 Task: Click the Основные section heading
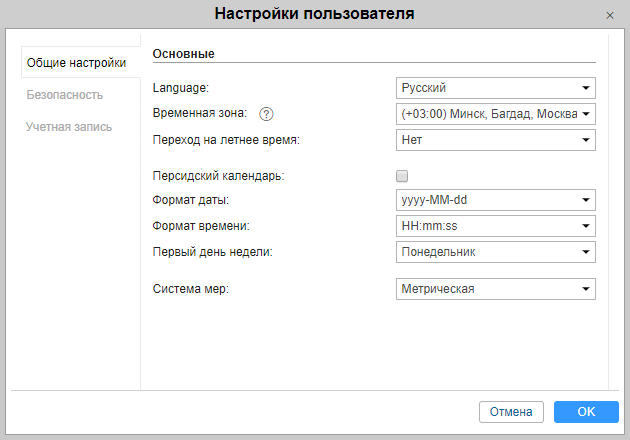point(184,54)
